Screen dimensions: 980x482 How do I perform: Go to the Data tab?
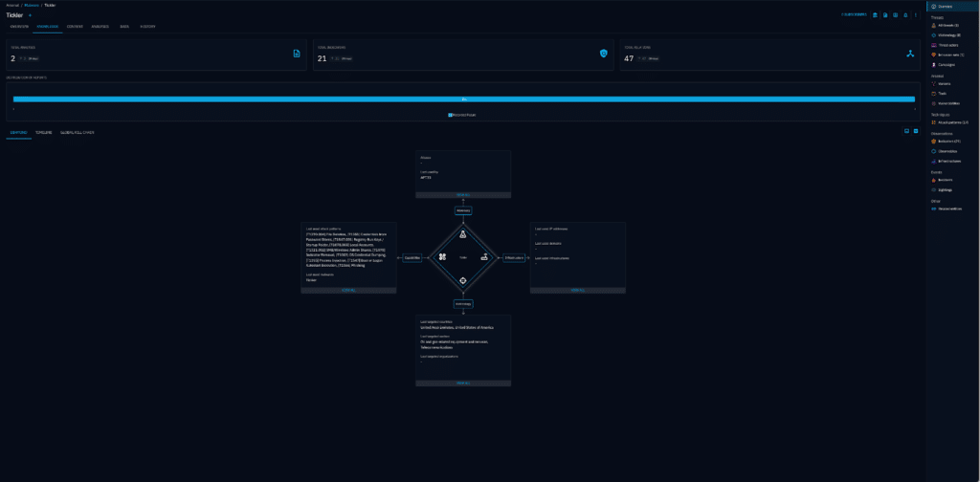124,27
